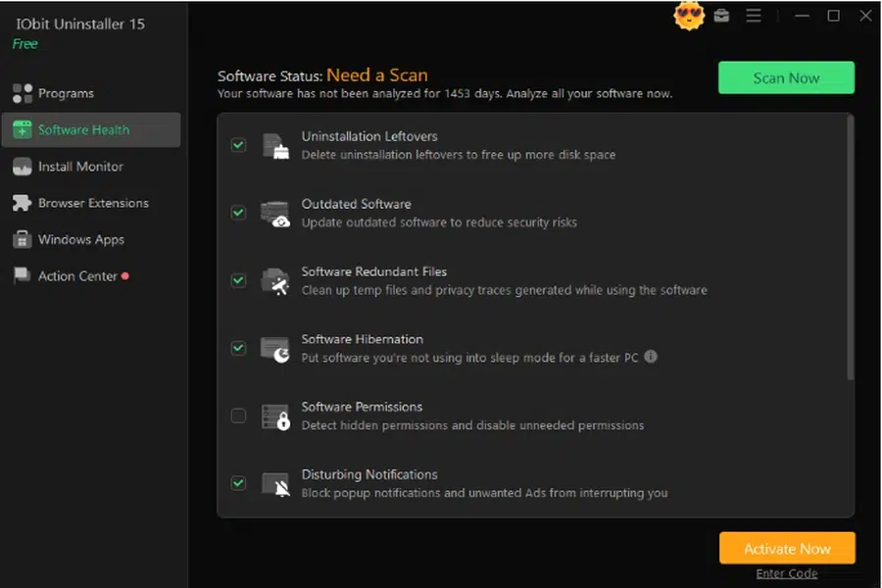Click the Outdated Software cloud icon
This screenshot has height=588, width=882.
275,214
